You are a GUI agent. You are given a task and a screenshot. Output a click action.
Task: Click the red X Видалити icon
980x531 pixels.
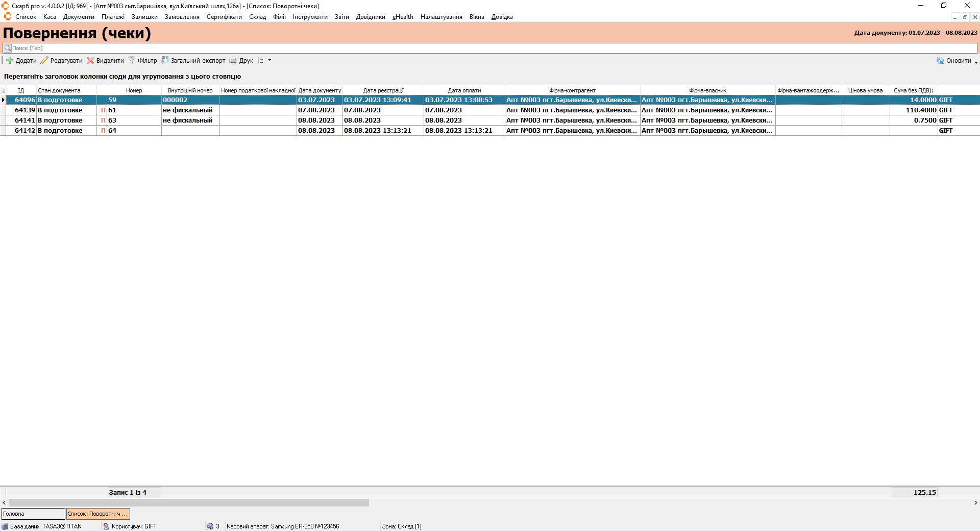click(x=90, y=60)
